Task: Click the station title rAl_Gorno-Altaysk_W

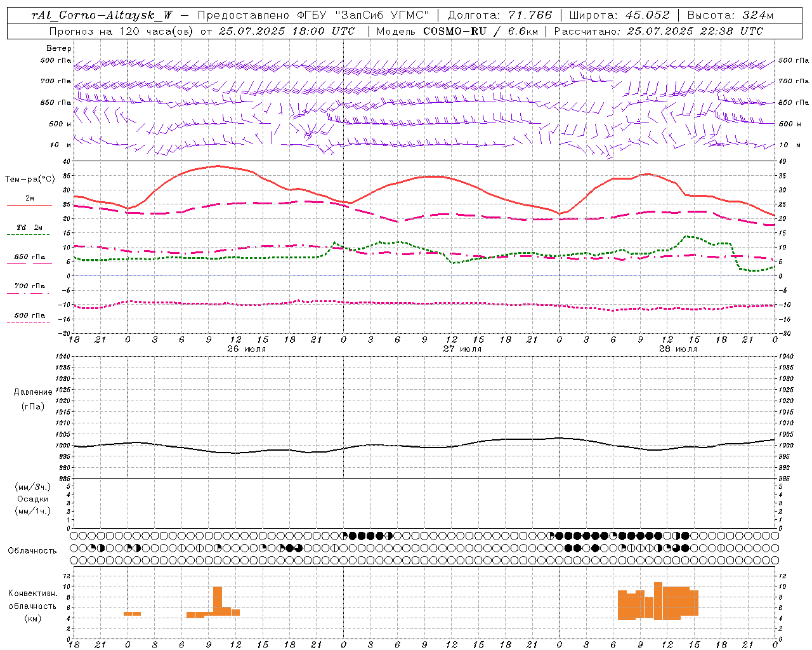Action: tap(102, 15)
